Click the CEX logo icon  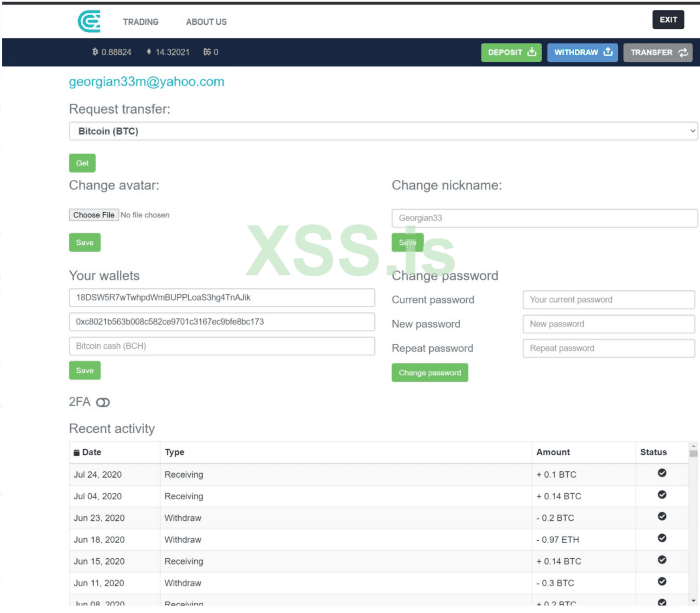[x=89, y=21]
